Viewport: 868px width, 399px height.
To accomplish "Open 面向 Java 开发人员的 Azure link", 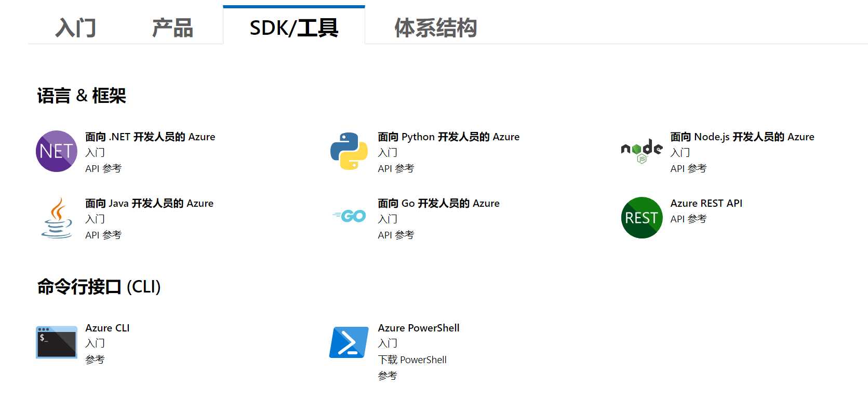I will click(150, 203).
